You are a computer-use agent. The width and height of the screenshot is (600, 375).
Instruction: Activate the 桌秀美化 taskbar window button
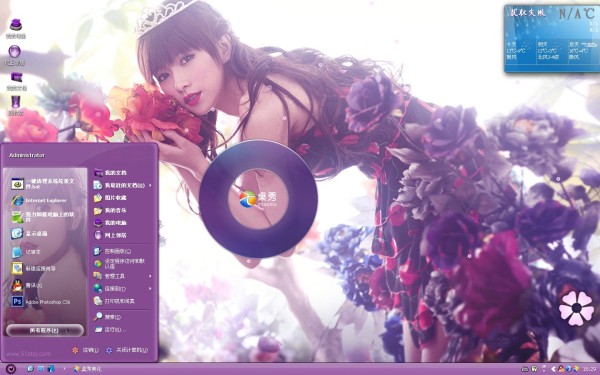tap(88, 369)
